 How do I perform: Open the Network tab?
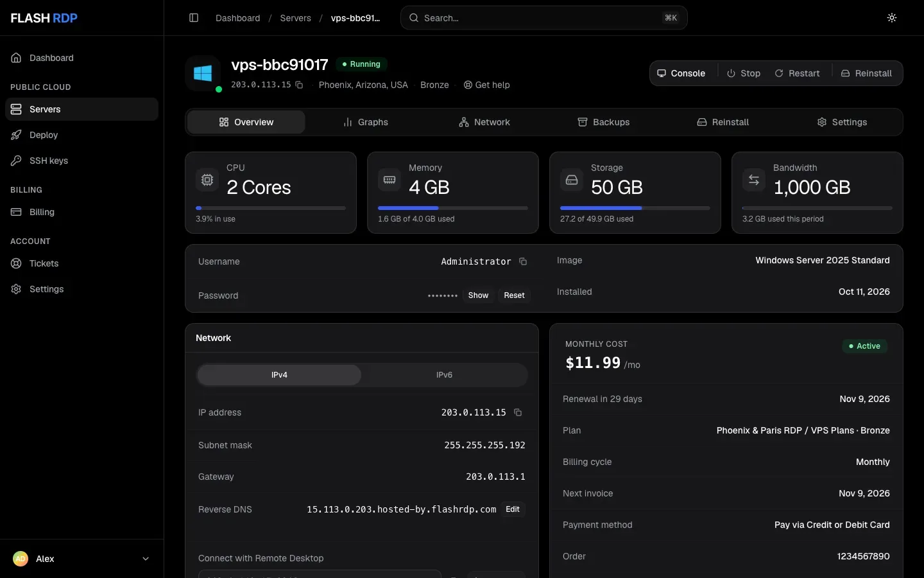click(x=484, y=122)
